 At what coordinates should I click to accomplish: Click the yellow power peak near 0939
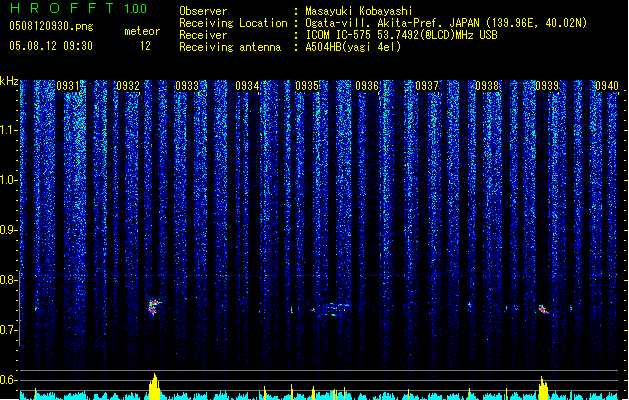coord(543,388)
